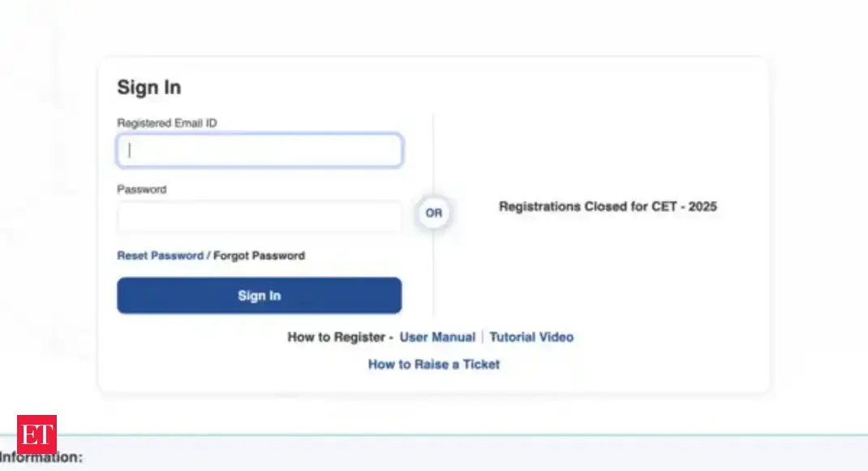Select the Registrations Closed for CET - 2025 notice
This screenshot has height=471, width=868.
(608, 207)
